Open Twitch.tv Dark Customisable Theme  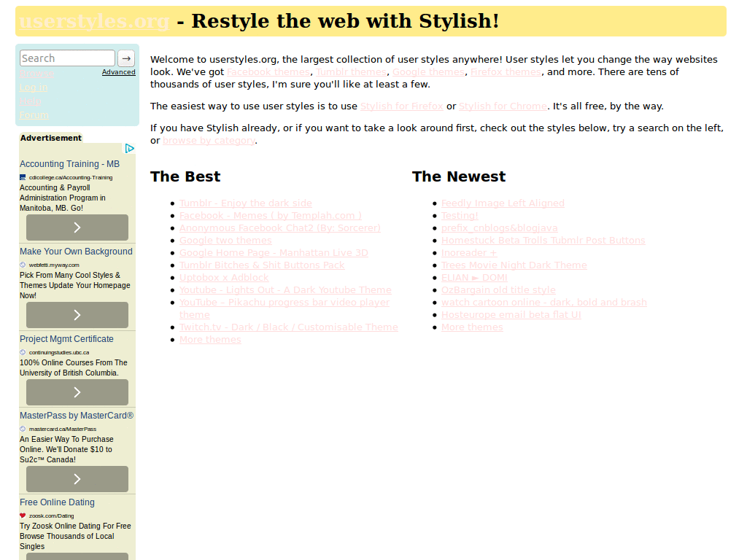coord(289,327)
